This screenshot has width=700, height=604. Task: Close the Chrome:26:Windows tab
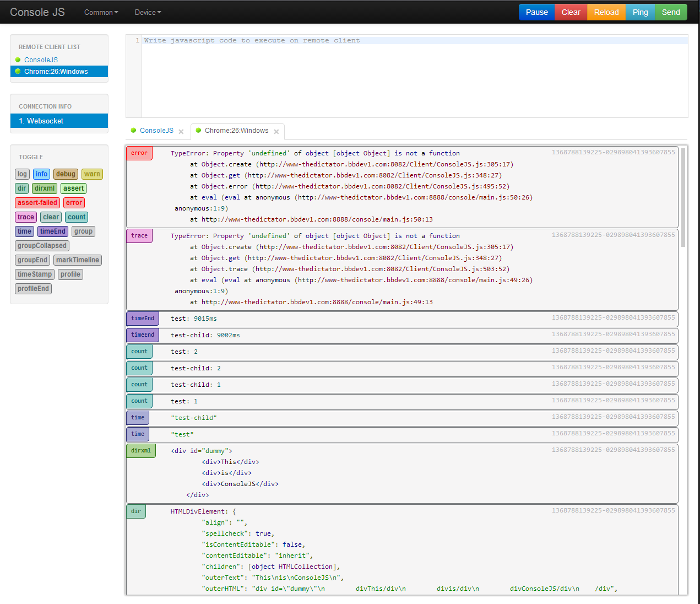pyautogui.click(x=276, y=132)
